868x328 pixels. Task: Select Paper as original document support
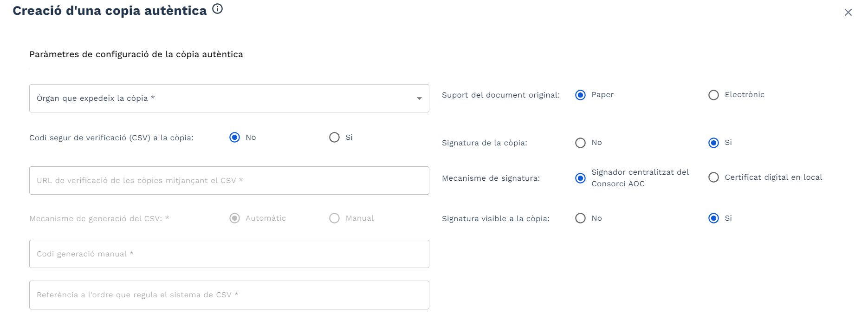click(580, 95)
